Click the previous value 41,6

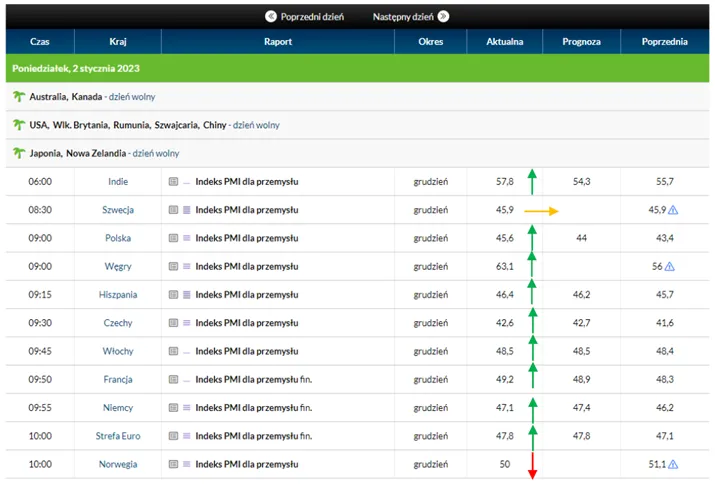(664, 323)
